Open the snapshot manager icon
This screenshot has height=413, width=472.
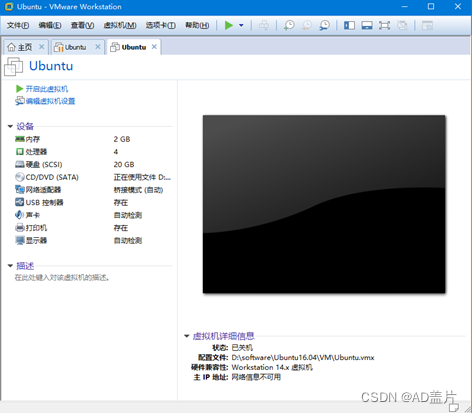point(324,25)
